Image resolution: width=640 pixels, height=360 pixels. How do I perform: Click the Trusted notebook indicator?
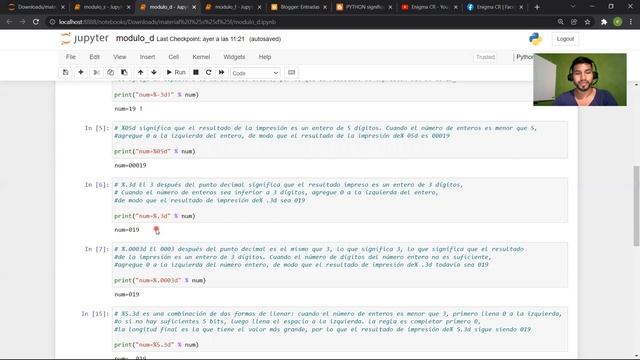[x=485, y=57]
